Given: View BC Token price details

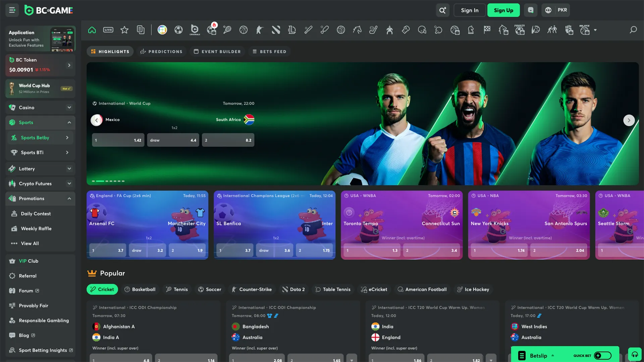Looking at the screenshot, I should 40,65.
